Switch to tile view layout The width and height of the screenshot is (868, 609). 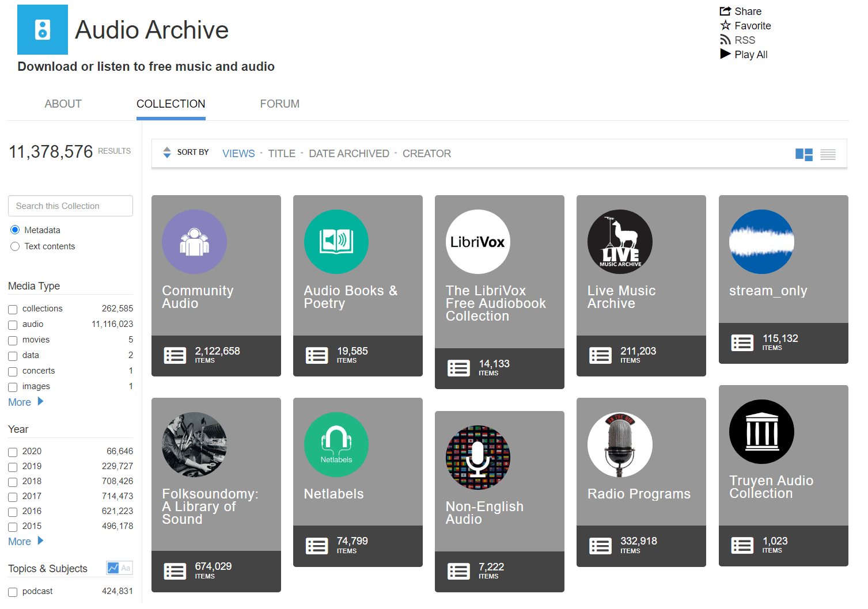pos(803,154)
